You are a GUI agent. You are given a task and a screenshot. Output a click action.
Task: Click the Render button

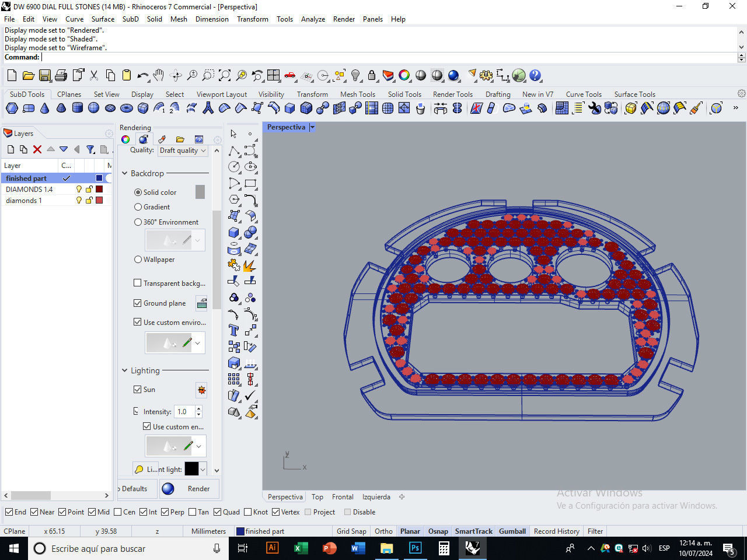pos(190,489)
